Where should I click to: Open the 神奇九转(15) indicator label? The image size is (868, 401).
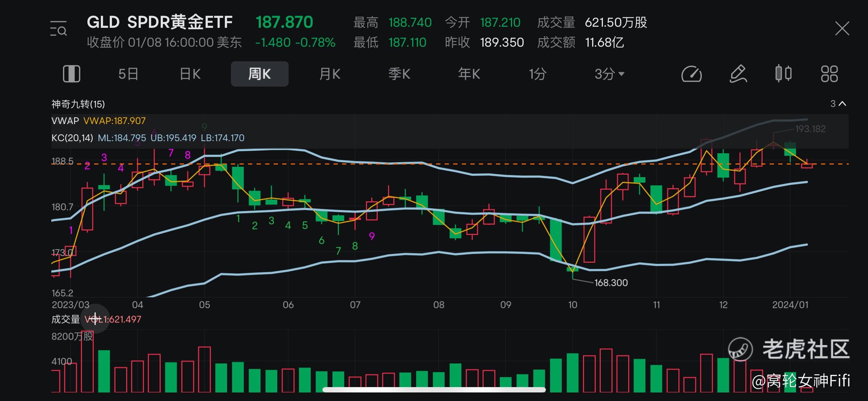(78, 104)
